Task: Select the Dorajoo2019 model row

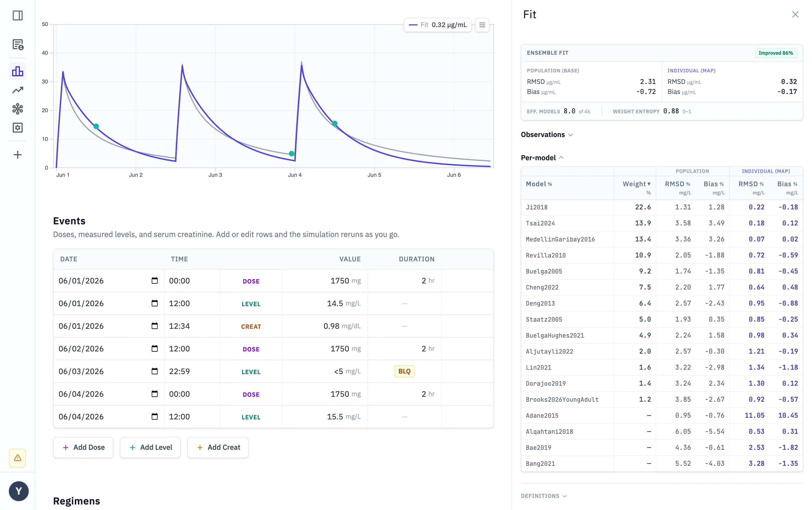Action: (661, 383)
